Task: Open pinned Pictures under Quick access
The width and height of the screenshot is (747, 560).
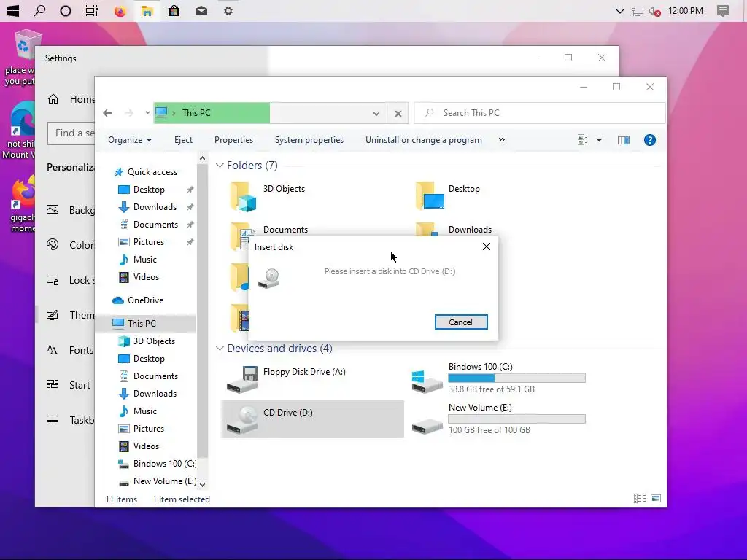Action: coord(148,242)
